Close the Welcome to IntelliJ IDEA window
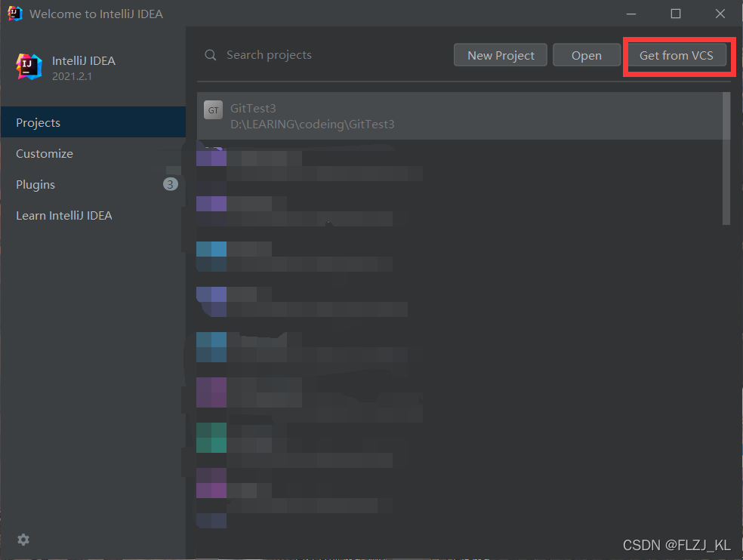Viewport: 743px width, 560px height. 720,14
